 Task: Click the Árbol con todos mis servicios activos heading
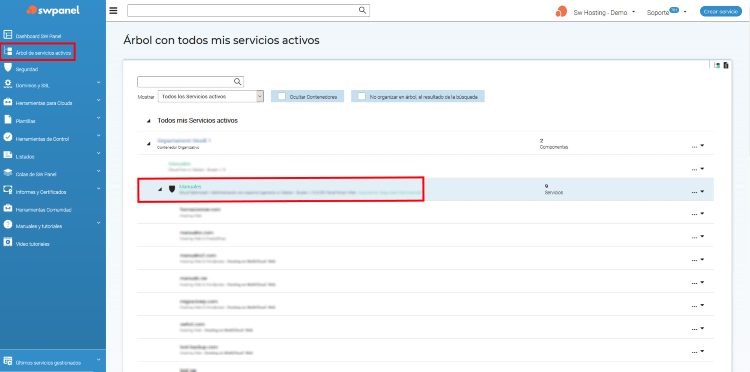click(221, 40)
